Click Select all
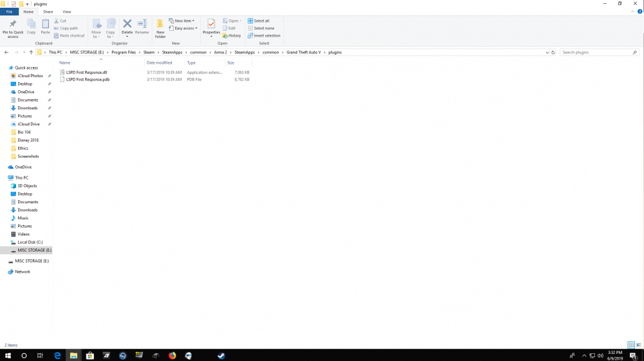This screenshot has width=644, height=361. 258,21
